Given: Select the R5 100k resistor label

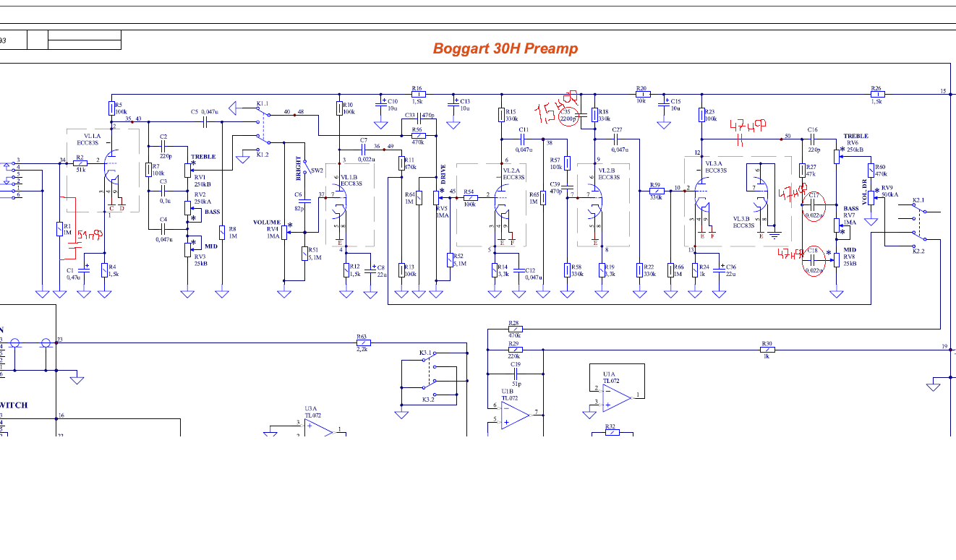Looking at the screenshot, I should click(121, 109).
